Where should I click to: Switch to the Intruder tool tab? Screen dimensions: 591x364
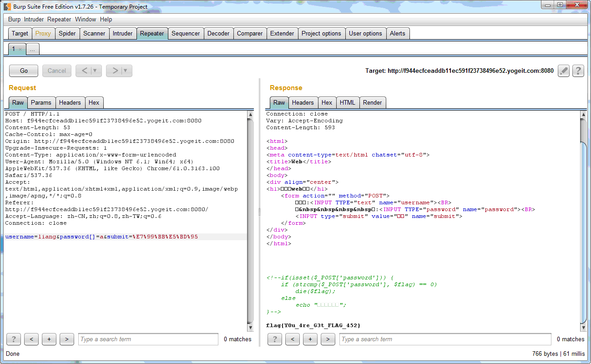(123, 33)
